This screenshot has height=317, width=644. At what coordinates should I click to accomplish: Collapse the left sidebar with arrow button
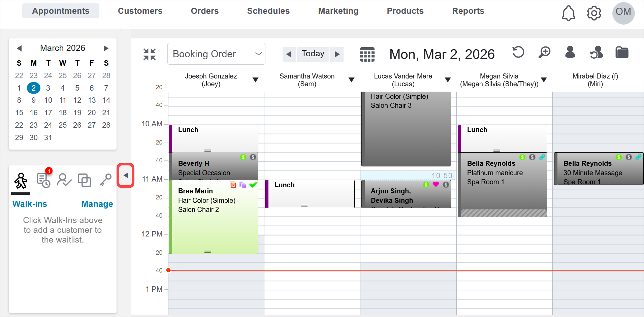coord(126,175)
